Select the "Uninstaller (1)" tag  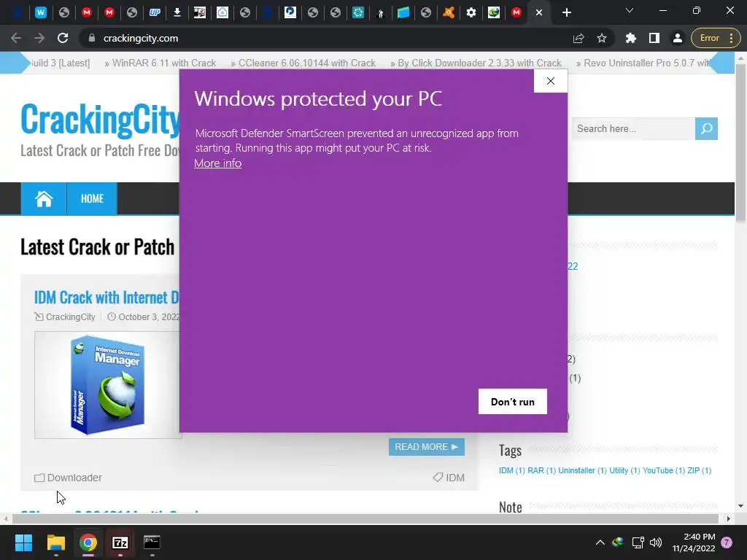tap(582, 470)
